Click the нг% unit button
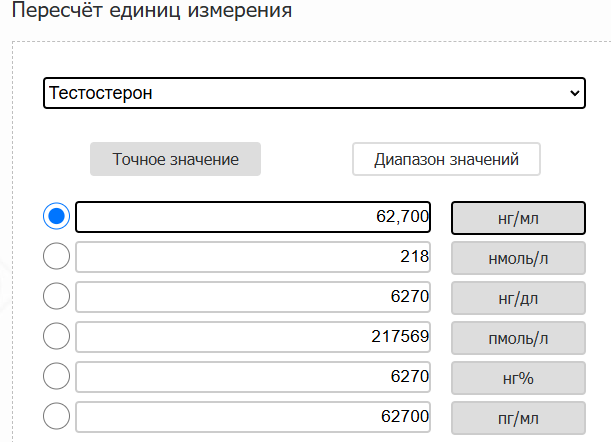Viewport: 611px width, 442px height. point(518,378)
